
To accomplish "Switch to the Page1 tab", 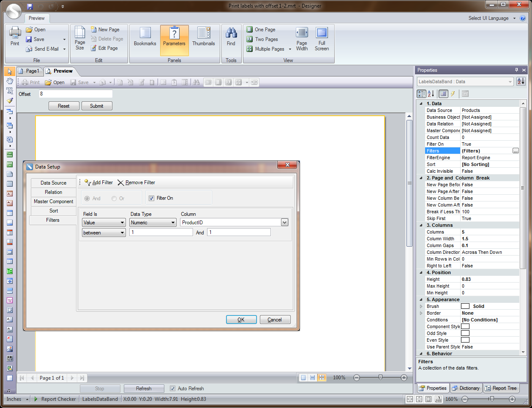I will 29,71.
